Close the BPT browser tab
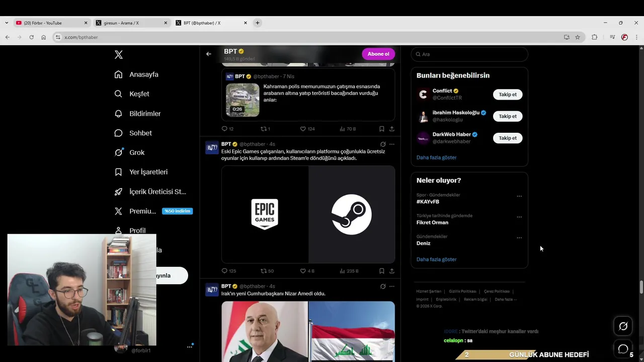Image resolution: width=644 pixels, height=362 pixels. click(246, 23)
